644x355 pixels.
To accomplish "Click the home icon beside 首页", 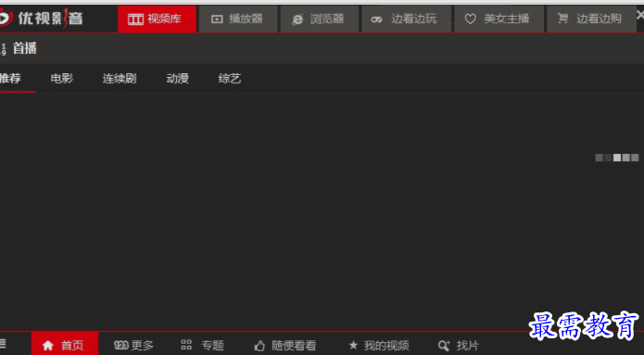I will (x=48, y=345).
